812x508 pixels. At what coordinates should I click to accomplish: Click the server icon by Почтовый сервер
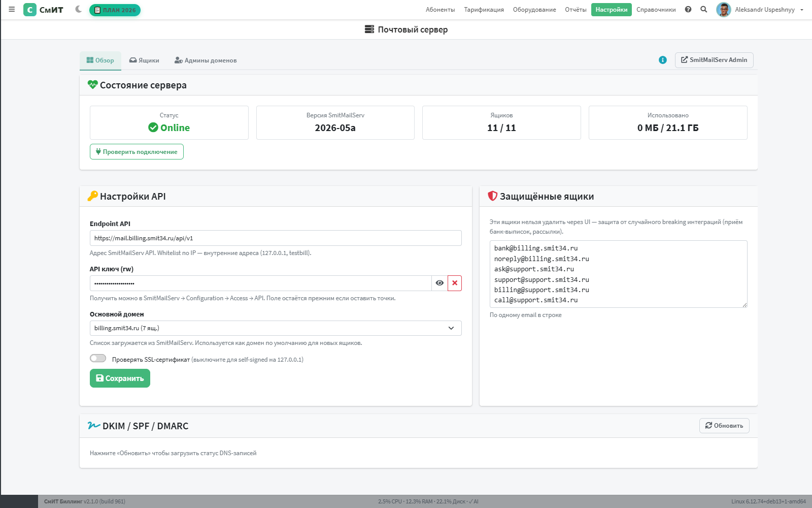[x=369, y=29]
